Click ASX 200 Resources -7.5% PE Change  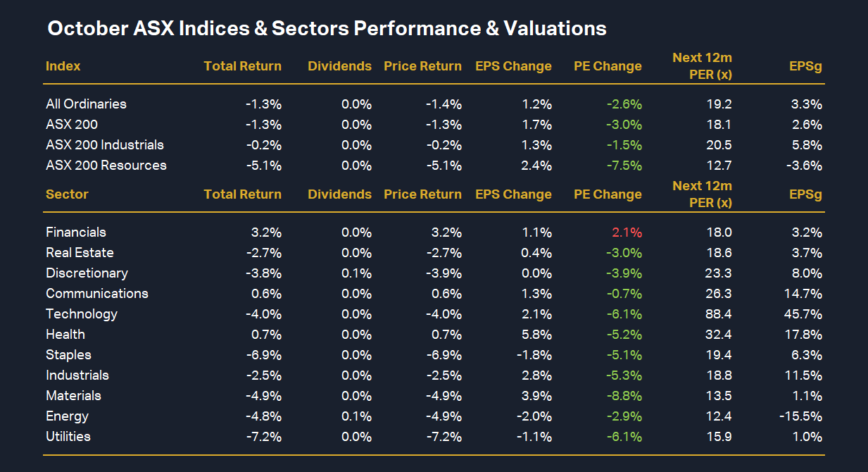tap(624, 166)
